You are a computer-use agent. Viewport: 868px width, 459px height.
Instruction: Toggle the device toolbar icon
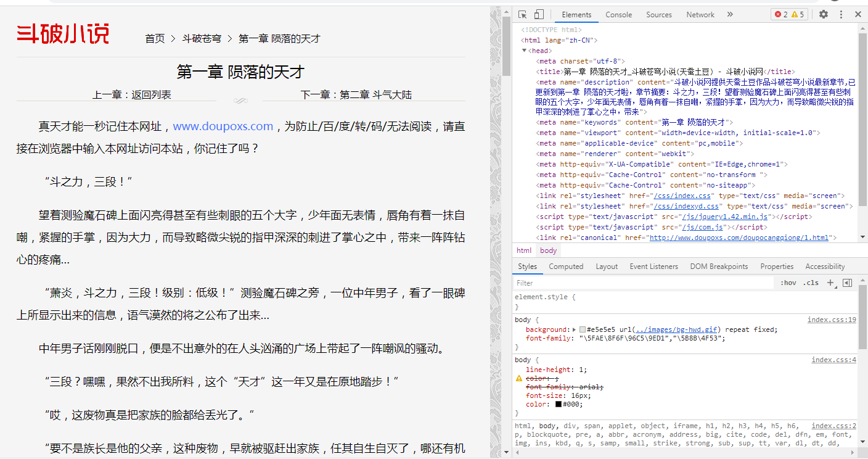point(538,14)
